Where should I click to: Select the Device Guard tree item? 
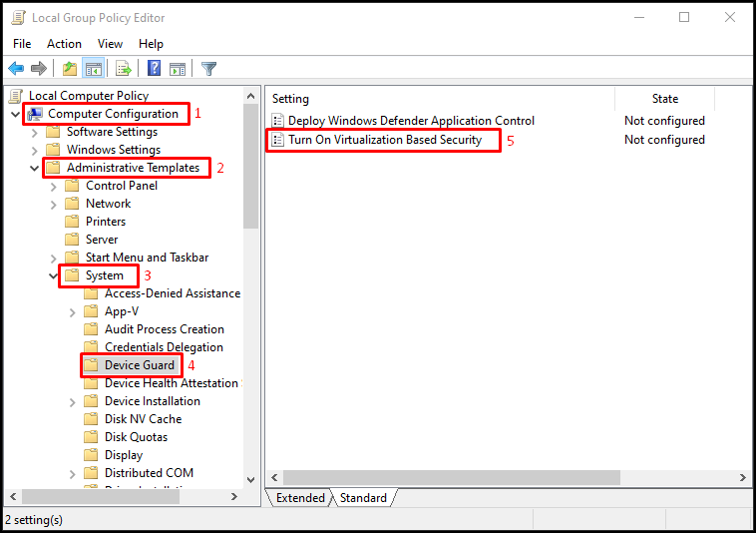(140, 365)
